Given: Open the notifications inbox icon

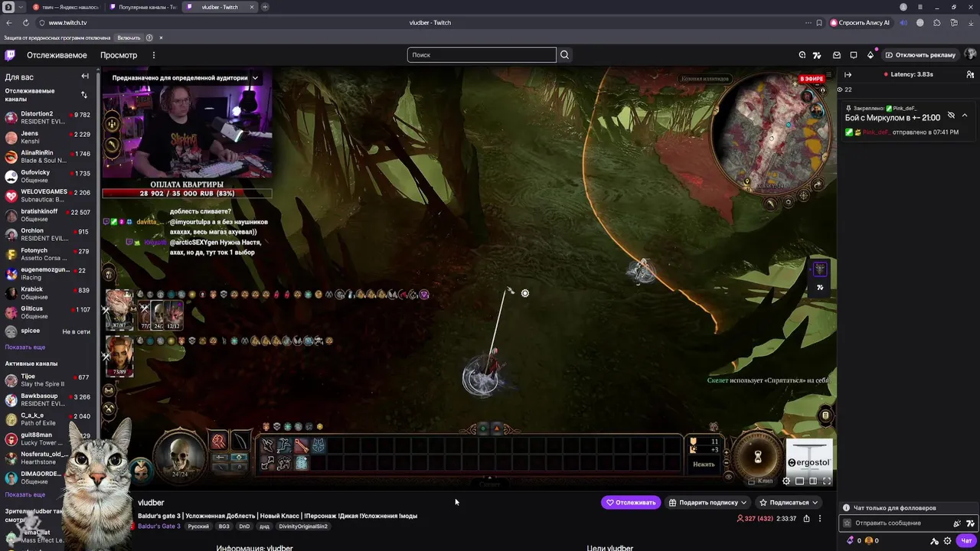Looking at the screenshot, I should (x=837, y=55).
